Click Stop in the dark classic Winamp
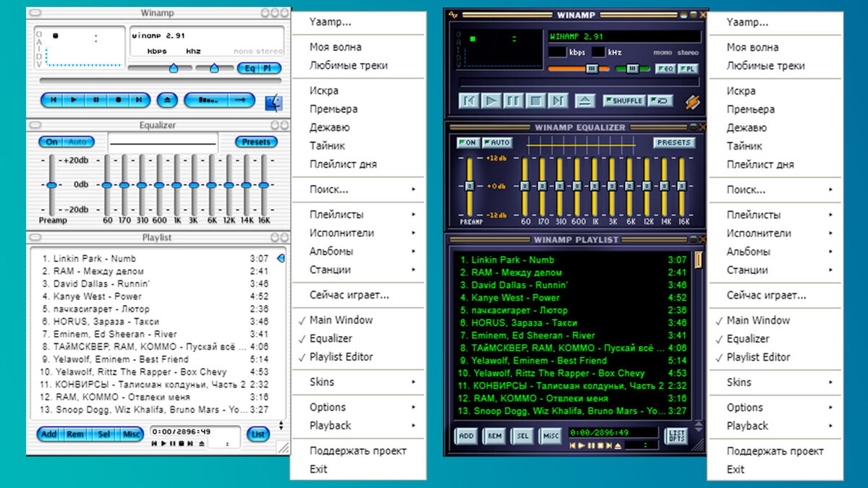Image resolution: width=868 pixels, height=488 pixels. [535, 100]
